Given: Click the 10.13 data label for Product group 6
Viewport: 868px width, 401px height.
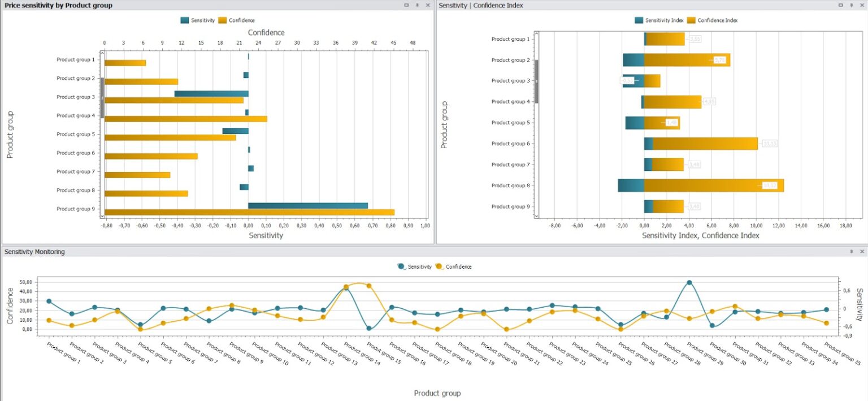Looking at the screenshot, I should [x=770, y=143].
